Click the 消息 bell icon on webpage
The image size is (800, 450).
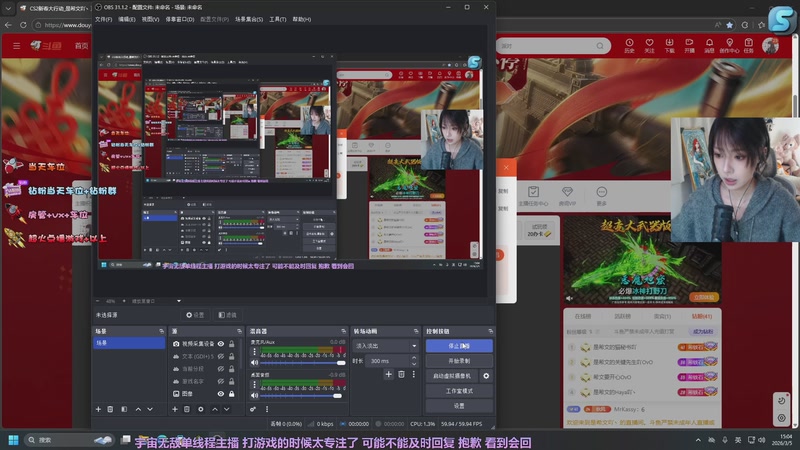coord(709,45)
